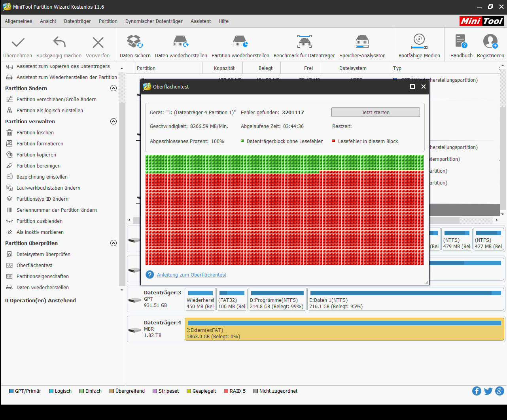Select the D:Programme(NTFS) partition block

[277, 299]
